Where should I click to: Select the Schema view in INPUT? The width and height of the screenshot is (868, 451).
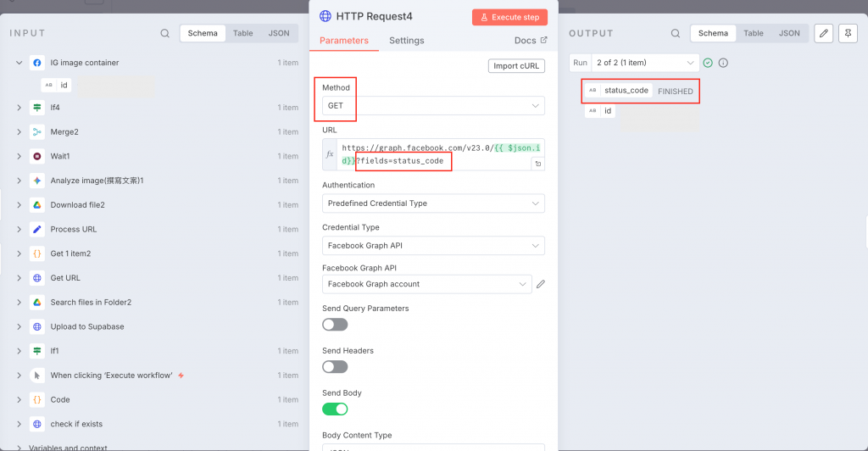(x=203, y=33)
